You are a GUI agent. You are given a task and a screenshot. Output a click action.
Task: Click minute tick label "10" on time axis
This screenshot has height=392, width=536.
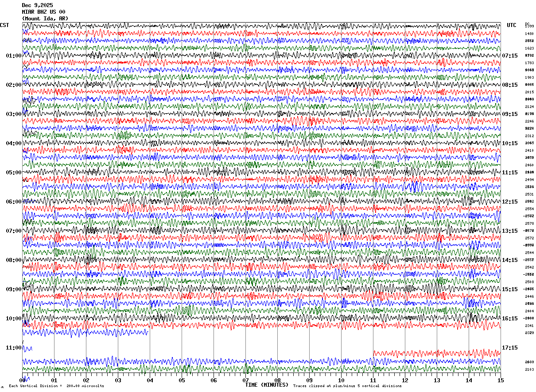point(341,380)
